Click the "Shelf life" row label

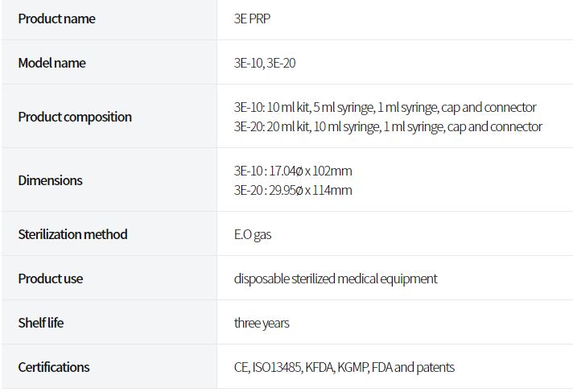41,323
